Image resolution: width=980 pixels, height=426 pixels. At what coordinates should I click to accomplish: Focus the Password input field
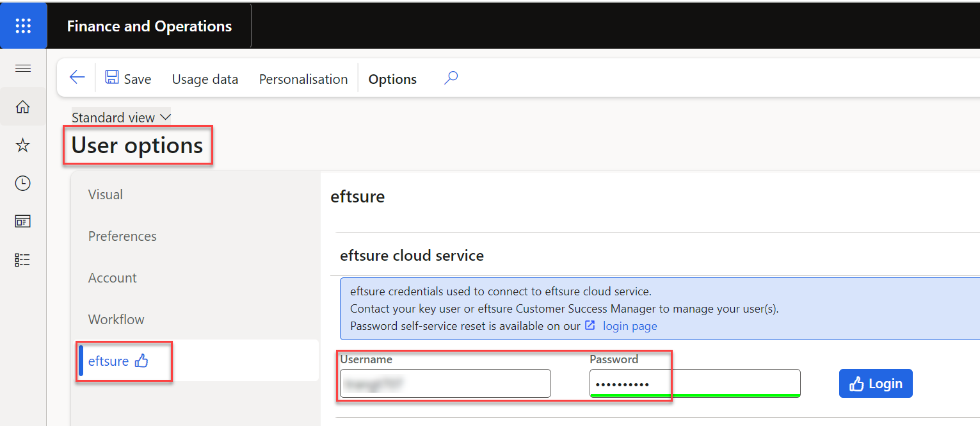[x=695, y=383]
